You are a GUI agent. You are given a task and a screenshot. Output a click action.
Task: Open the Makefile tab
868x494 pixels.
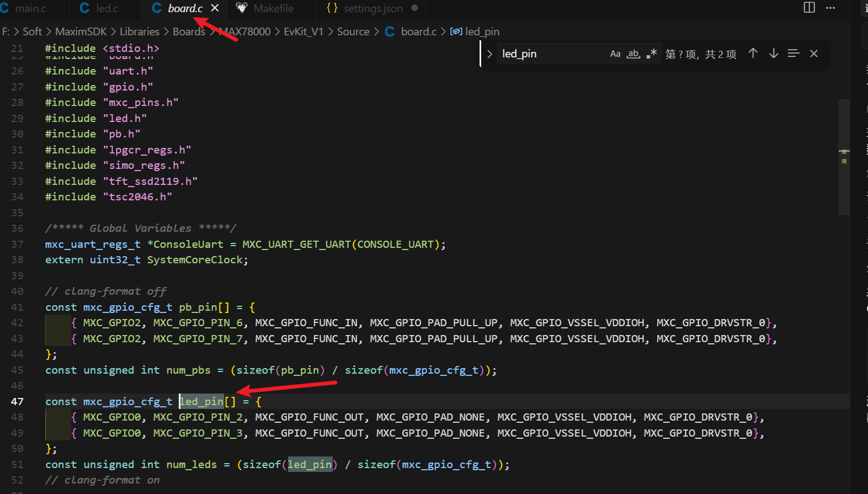pos(273,8)
